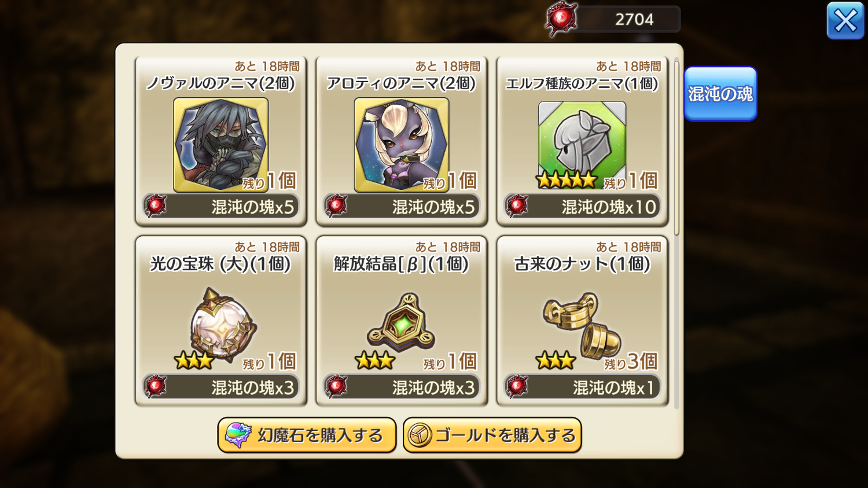Select the Light Orb (Large) item icon
This screenshot has height=488, width=868.
(x=223, y=324)
